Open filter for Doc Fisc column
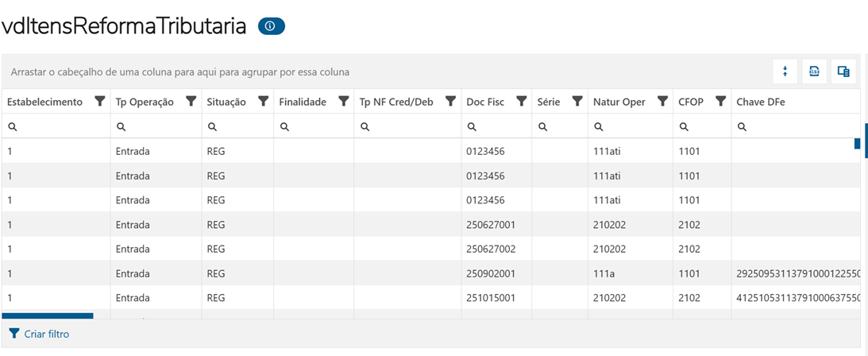Image resolution: width=868 pixels, height=356 pixels. [x=522, y=102]
